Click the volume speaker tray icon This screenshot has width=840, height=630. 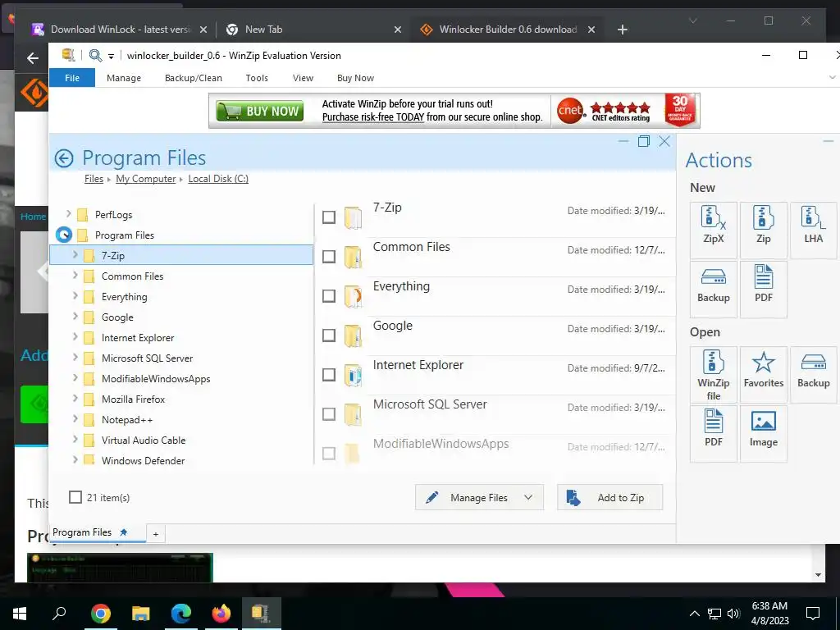(733, 614)
